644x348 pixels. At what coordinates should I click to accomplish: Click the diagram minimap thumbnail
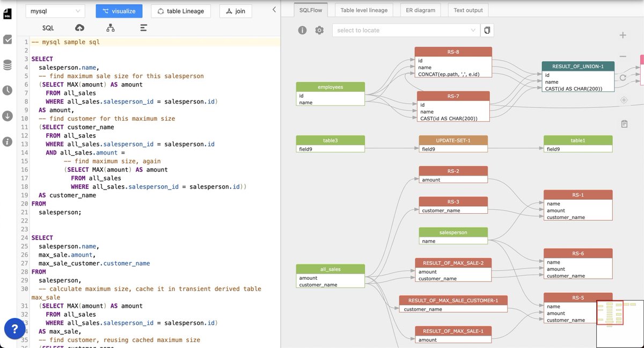point(620,324)
